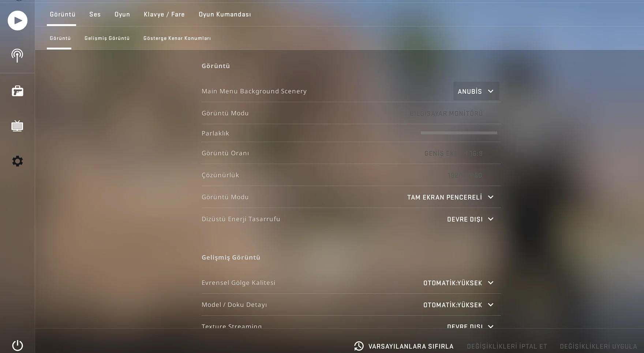This screenshot has height=353, width=644.
Task: Click the reset clock icon beside Varsayılanlara Sıfırla
Action: click(359, 346)
